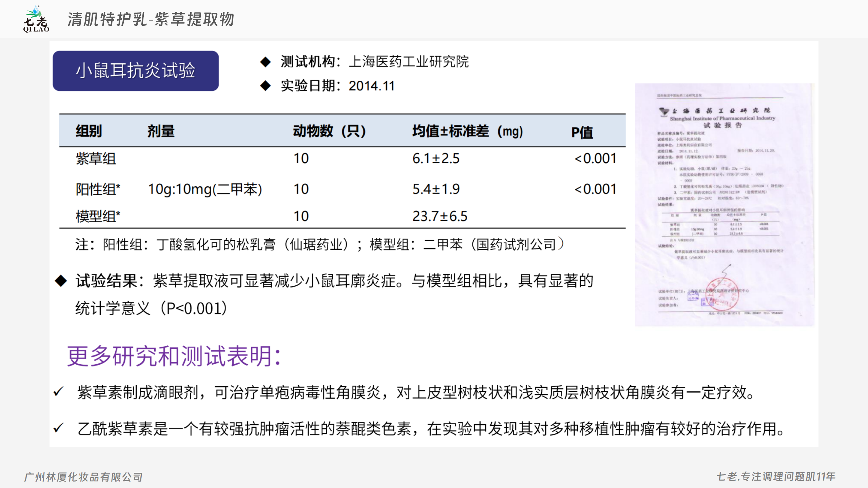Image resolution: width=868 pixels, height=488 pixels.
Task: Select the 阳性组* row label
Action: pyautogui.click(x=98, y=189)
